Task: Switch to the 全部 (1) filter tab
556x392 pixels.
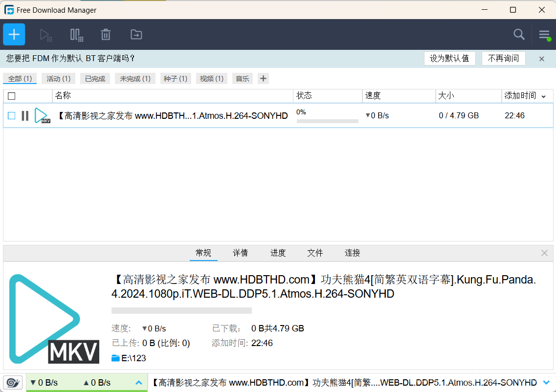Action: point(20,79)
